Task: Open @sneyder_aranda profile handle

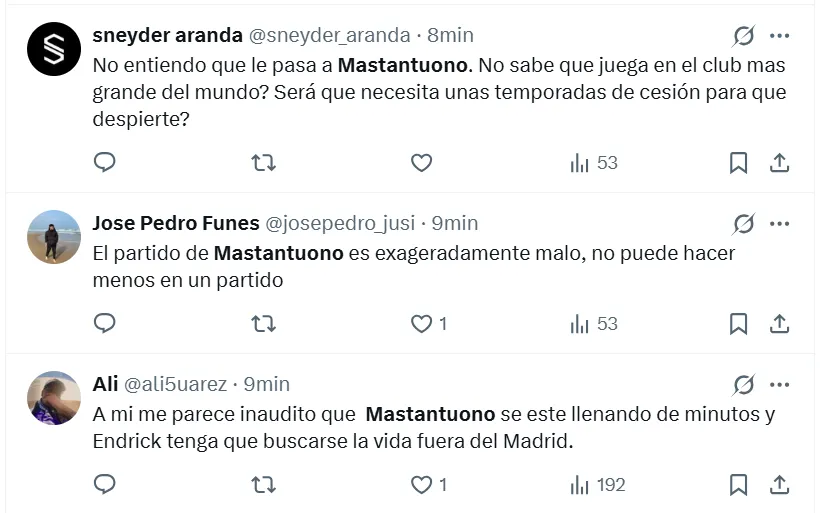Action: (x=329, y=35)
